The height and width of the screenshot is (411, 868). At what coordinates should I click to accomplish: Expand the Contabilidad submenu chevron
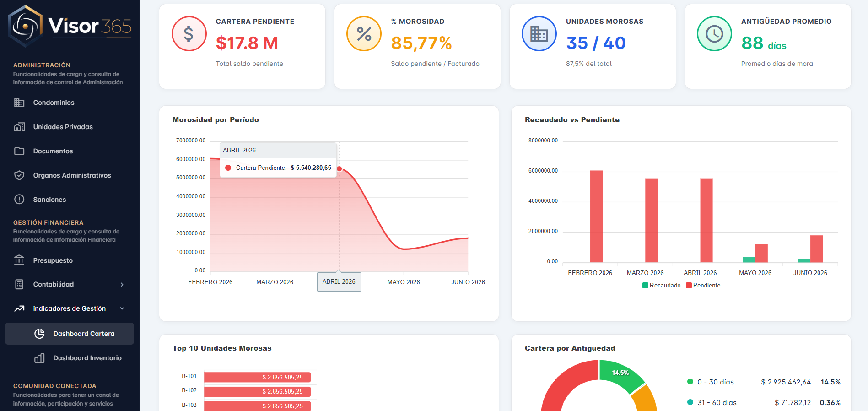pos(122,284)
